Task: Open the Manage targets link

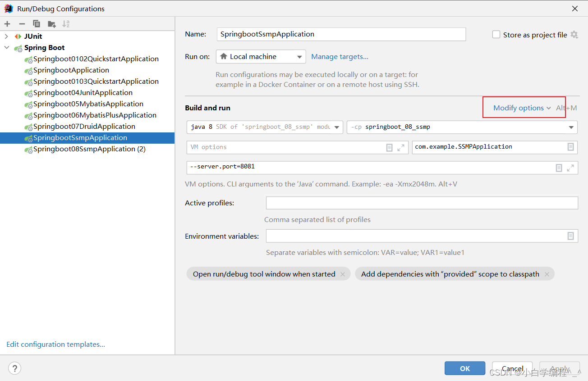Action: coord(340,57)
